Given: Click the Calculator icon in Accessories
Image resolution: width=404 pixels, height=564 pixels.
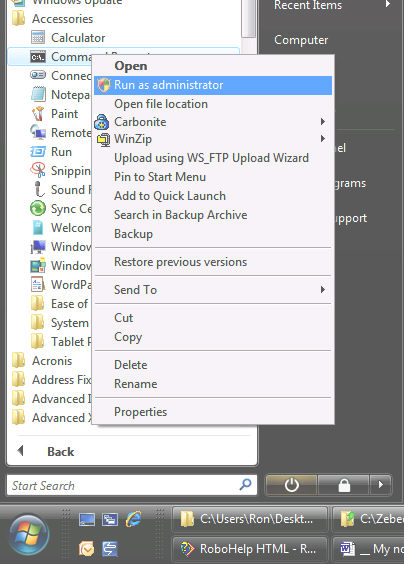Looking at the screenshot, I should point(38,37).
